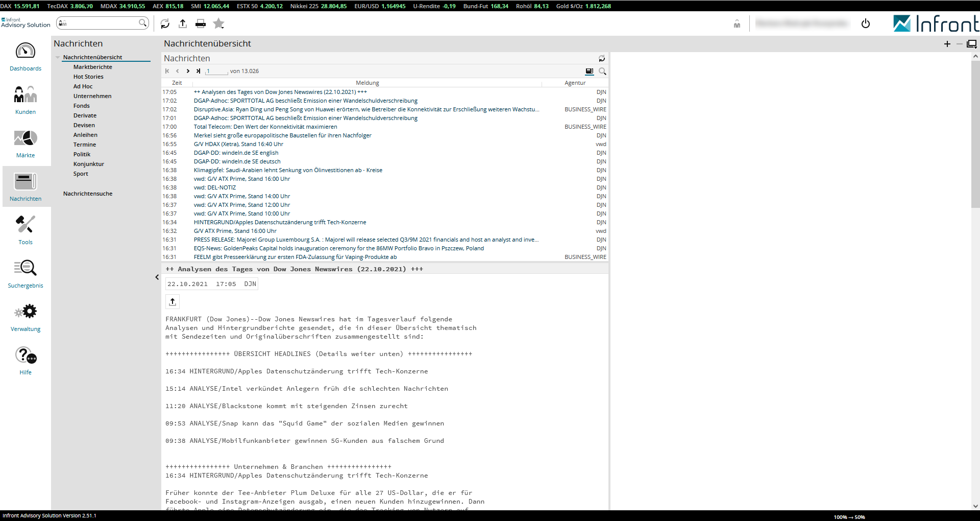Go to next news page
980x521 pixels.
pos(188,72)
